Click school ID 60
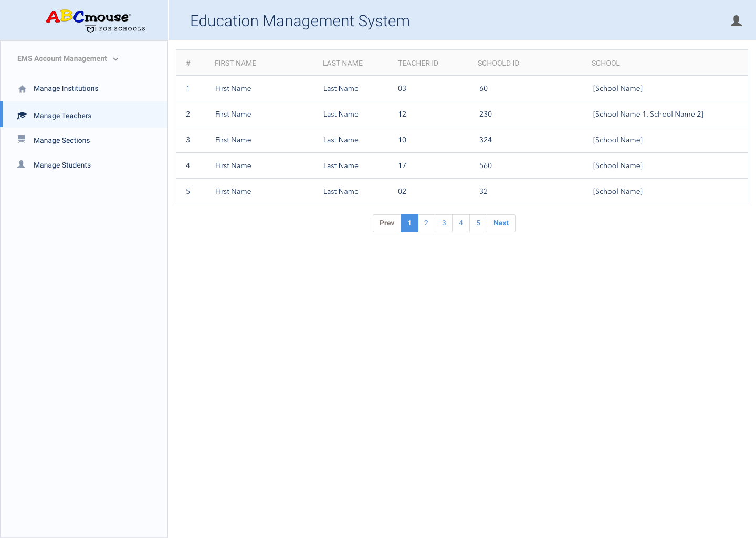Image resolution: width=756 pixels, height=538 pixels. [484, 88]
